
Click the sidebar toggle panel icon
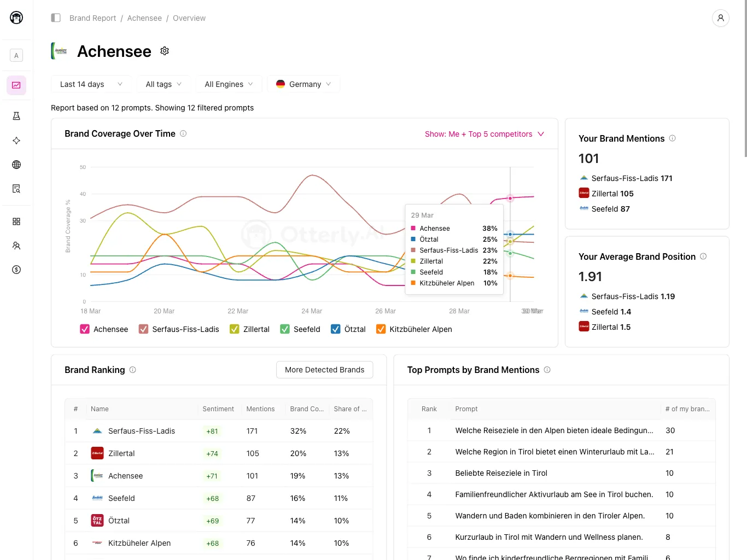click(x=56, y=18)
